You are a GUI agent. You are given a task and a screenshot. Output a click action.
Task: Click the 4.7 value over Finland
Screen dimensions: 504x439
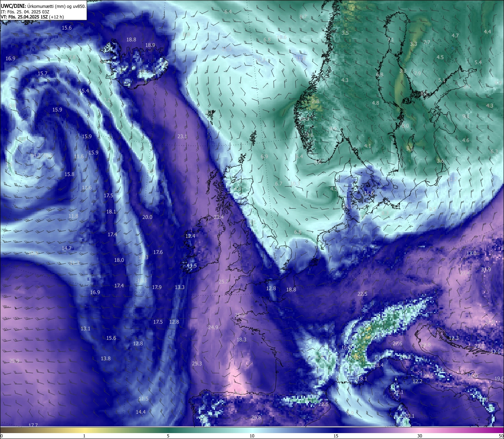click(x=455, y=36)
